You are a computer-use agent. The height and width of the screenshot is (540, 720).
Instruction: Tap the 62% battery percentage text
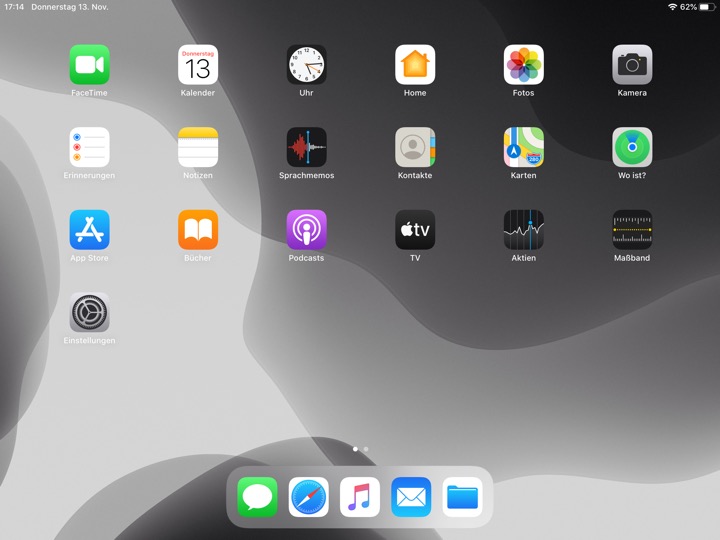(688, 7)
